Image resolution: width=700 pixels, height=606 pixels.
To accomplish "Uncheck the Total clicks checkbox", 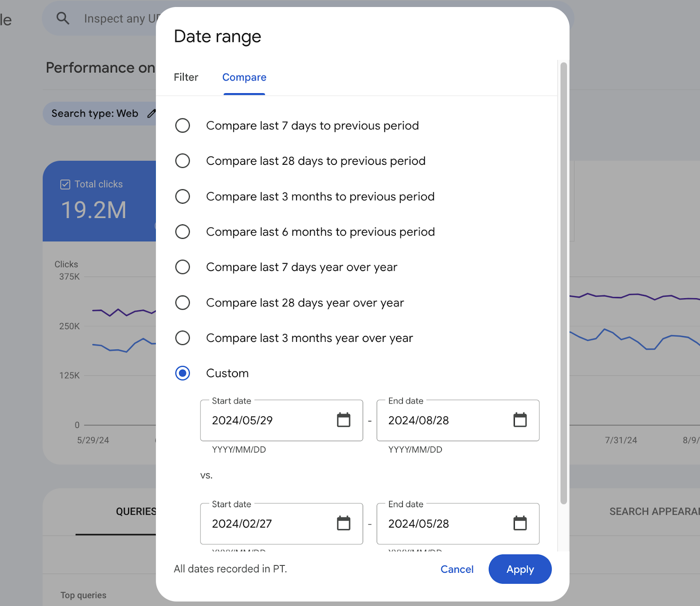I will coord(65,184).
